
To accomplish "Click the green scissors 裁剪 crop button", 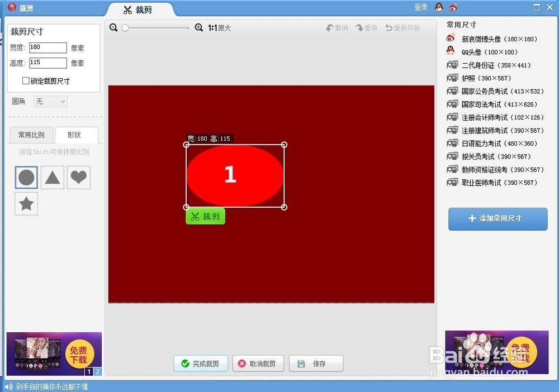I will click(x=205, y=217).
